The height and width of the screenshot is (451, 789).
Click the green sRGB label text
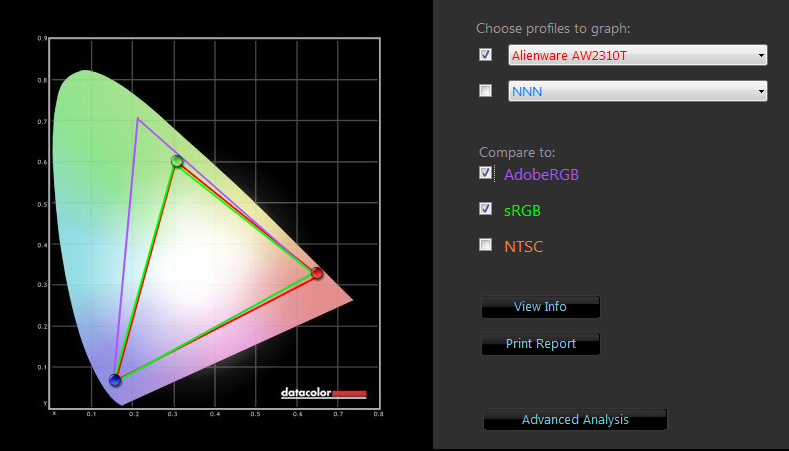click(522, 210)
